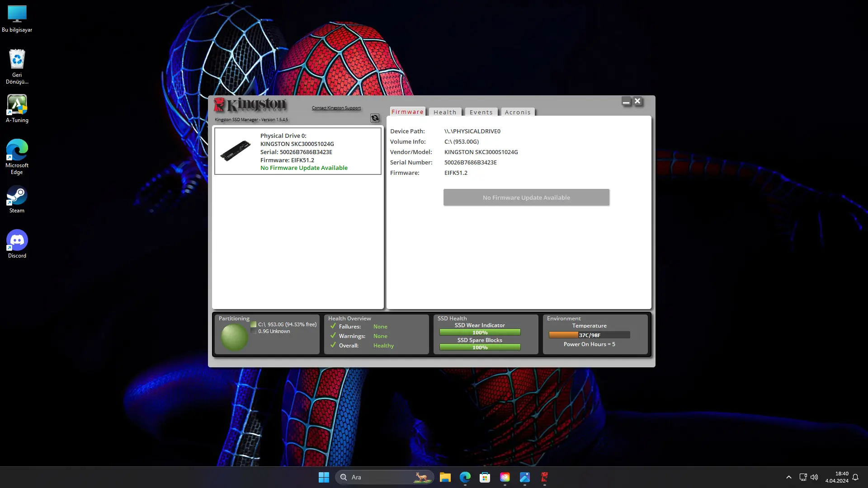This screenshot has width=868, height=488.
Task: Open the Photos app taskbar icon
Action: [524, 477]
